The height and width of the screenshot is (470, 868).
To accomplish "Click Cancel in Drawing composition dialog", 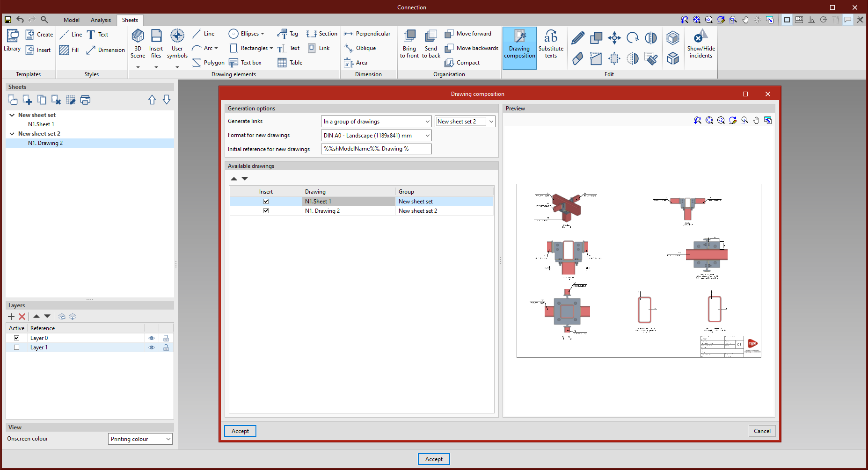I will point(762,431).
